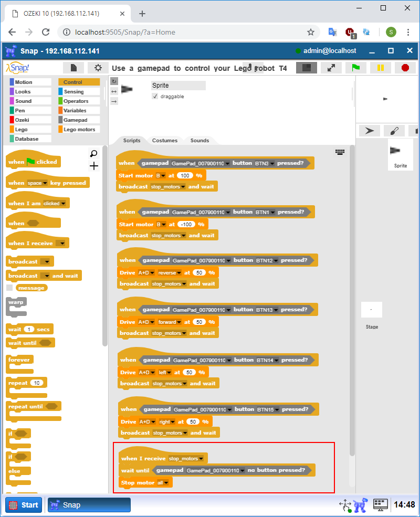Make a new block with plus icon
The height and width of the screenshot is (517, 420).
tap(94, 166)
